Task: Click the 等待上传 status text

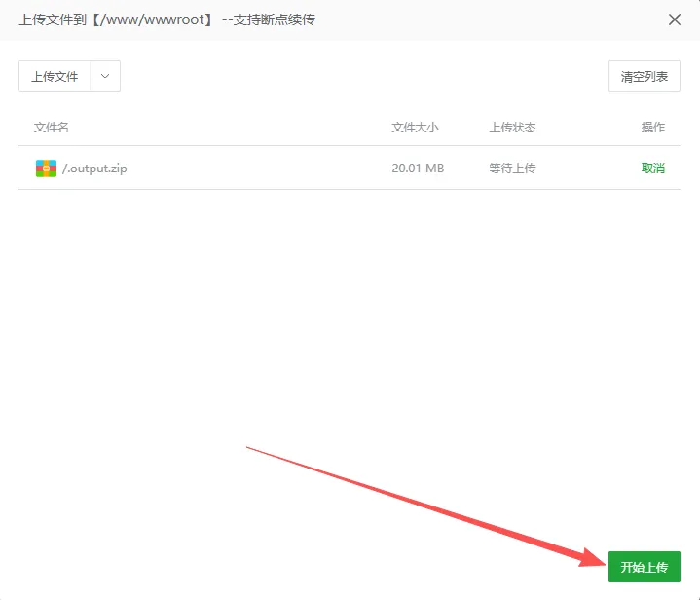Action: (512, 169)
